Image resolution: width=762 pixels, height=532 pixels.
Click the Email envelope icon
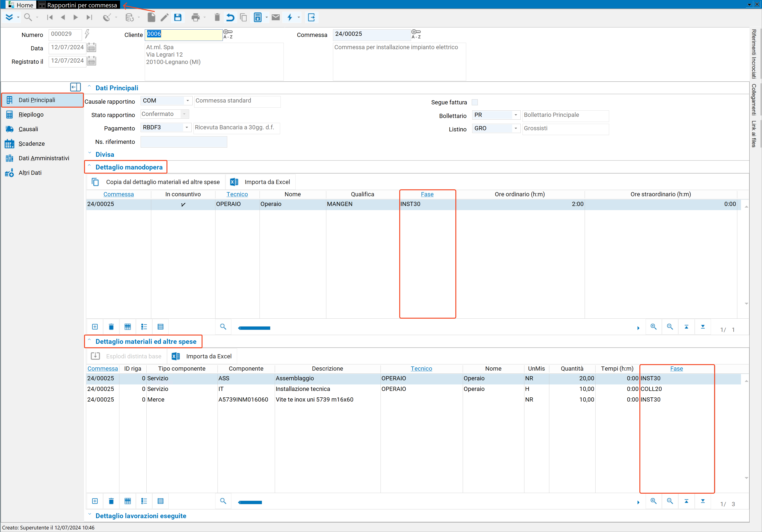(x=275, y=17)
